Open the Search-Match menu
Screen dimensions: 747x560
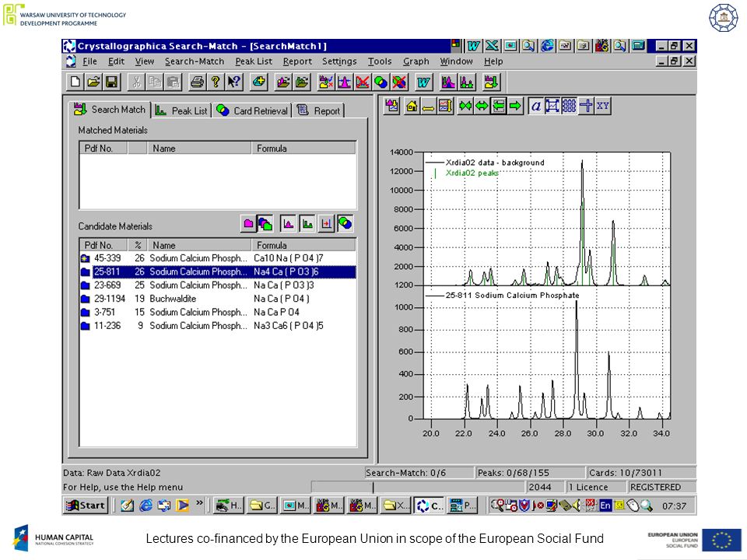click(195, 61)
